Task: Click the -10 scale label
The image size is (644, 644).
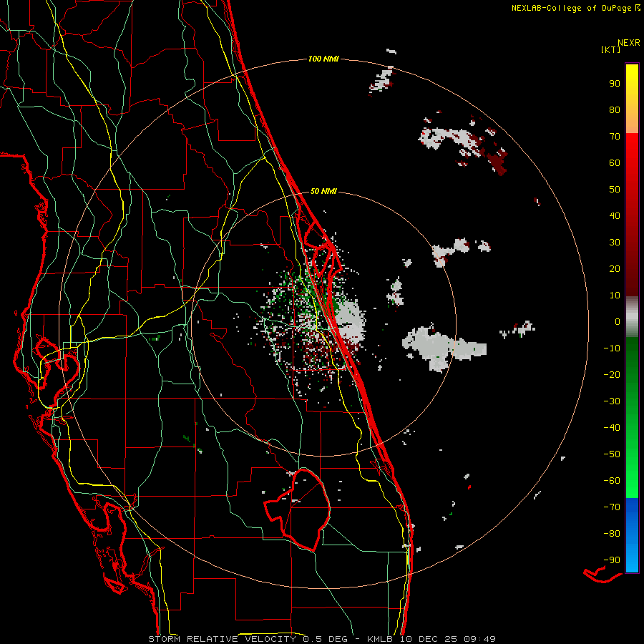Action: [612, 348]
